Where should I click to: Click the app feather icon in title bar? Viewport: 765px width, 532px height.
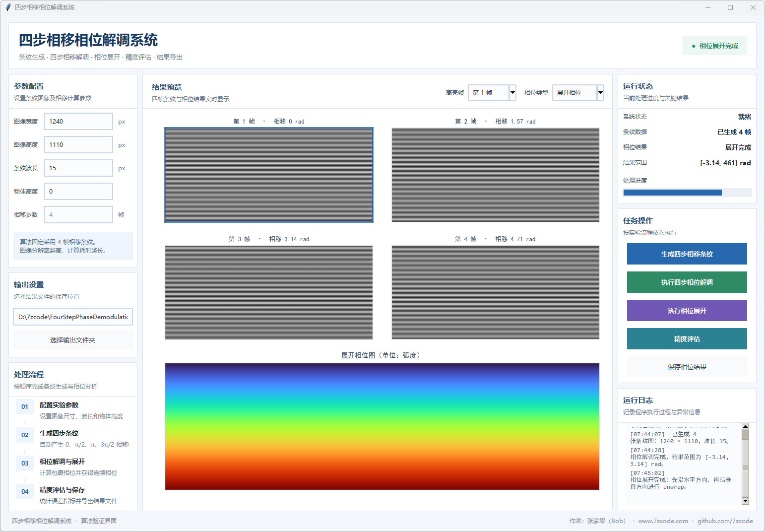pyautogui.click(x=8, y=7)
